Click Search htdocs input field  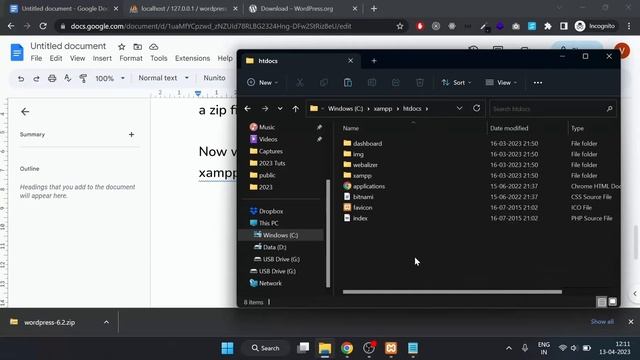(553, 109)
